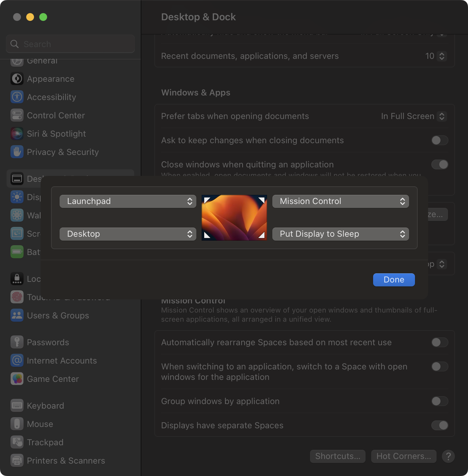Screen dimensions: 468x476
Task: Click the Appearance icon in sidebar
Action: [x=17, y=79]
